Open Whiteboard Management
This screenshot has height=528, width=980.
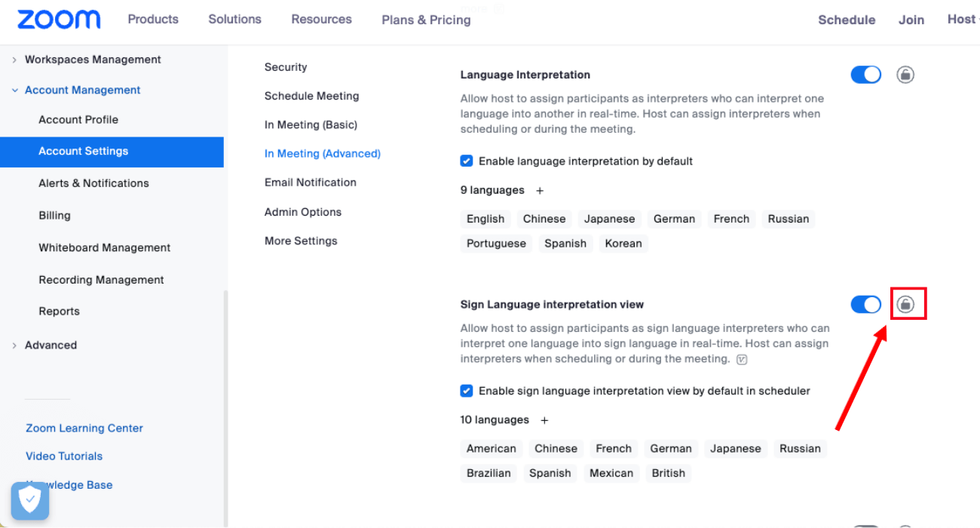(x=105, y=247)
